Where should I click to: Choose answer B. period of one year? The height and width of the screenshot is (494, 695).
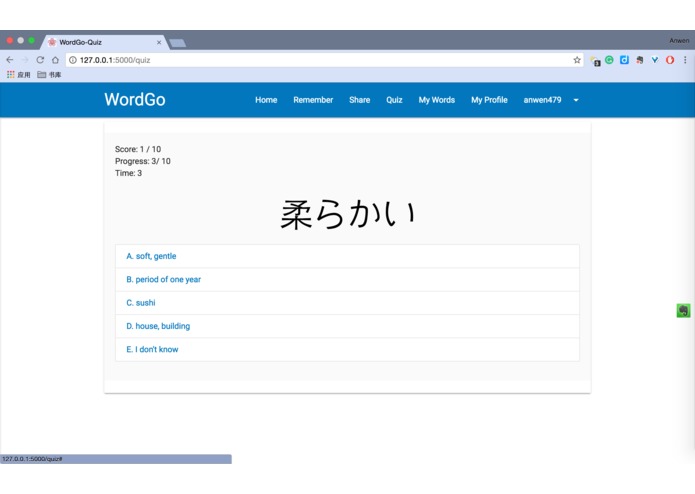coord(347,280)
